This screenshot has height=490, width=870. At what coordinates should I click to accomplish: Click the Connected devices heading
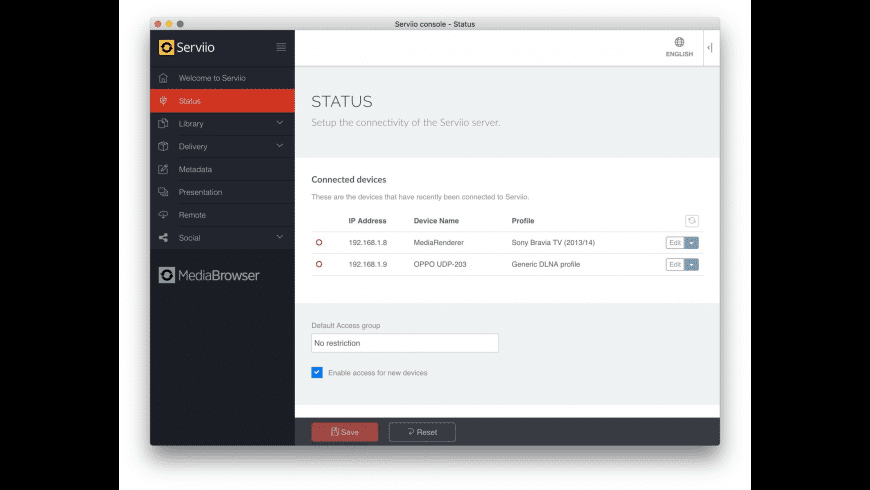[348, 180]
